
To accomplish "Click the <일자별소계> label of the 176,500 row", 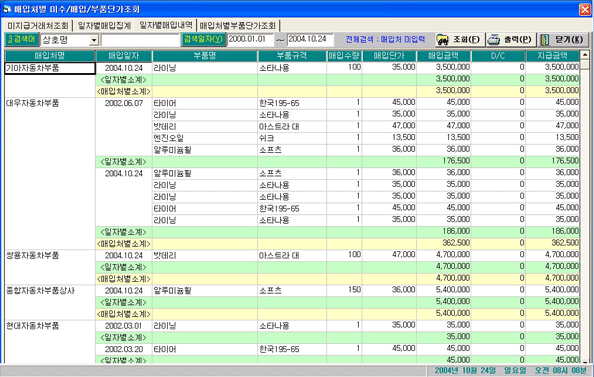I will click(124, 162).
